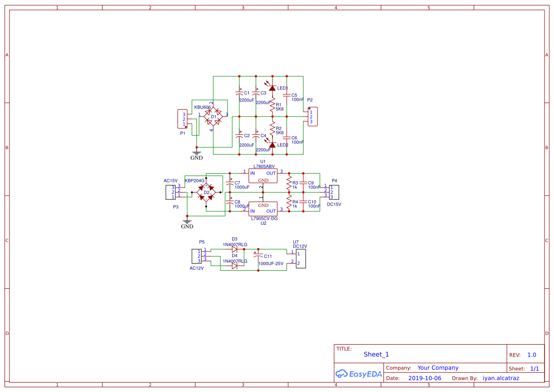Select the P4 connector symbol
This screenshot has height=392, width=554.
(334, 192)
